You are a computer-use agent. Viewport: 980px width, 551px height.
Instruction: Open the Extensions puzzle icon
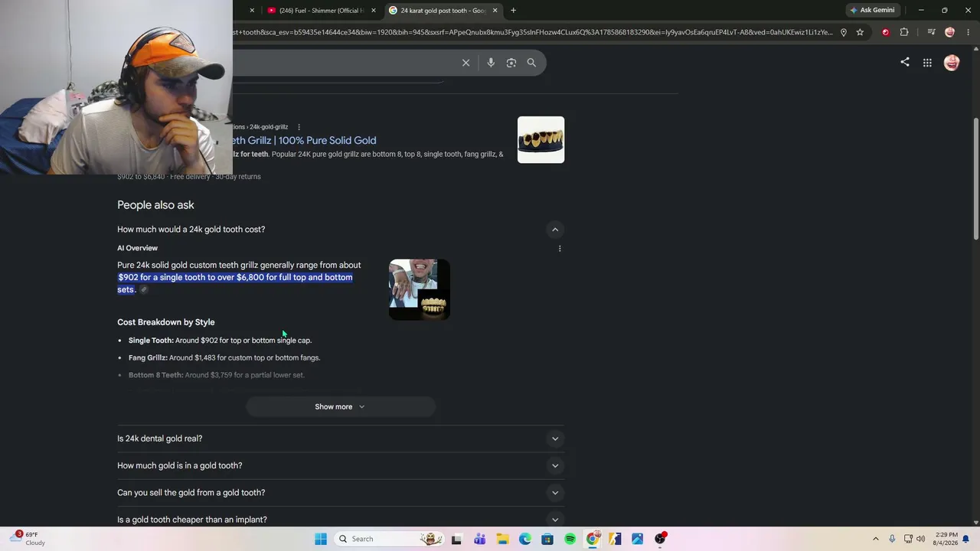tap(904, 32)
